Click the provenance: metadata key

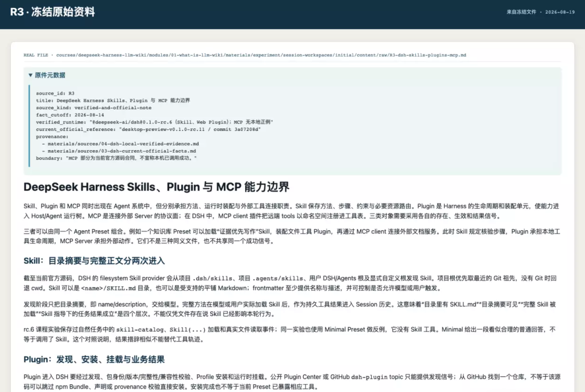(52, 137)
